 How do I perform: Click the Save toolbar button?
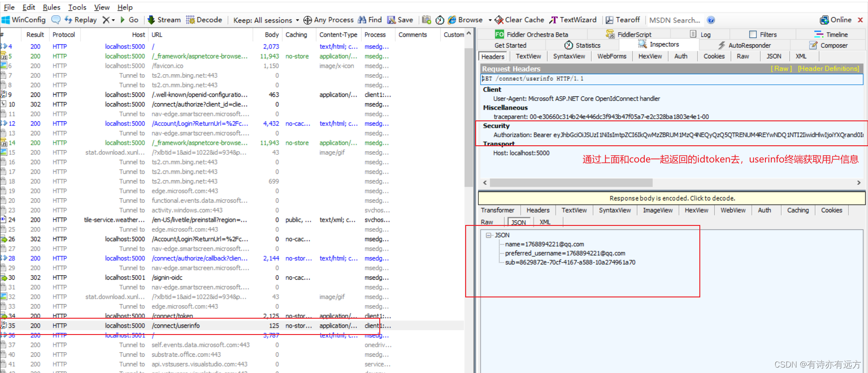tap(400, 20)
